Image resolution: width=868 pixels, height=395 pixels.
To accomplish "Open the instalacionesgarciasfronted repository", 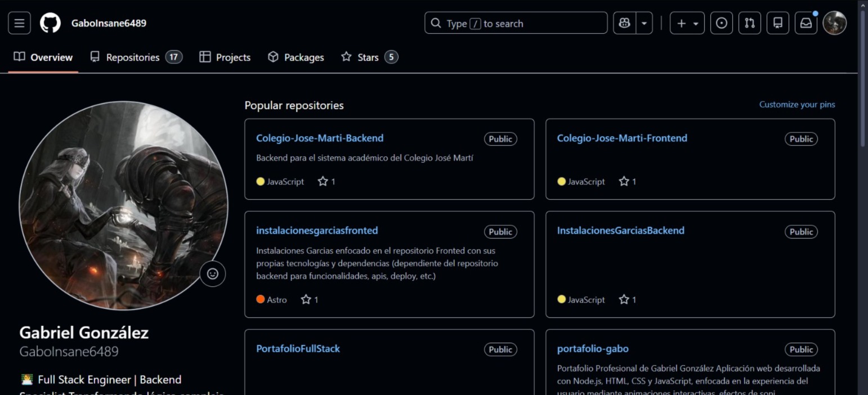I will 317,231.
